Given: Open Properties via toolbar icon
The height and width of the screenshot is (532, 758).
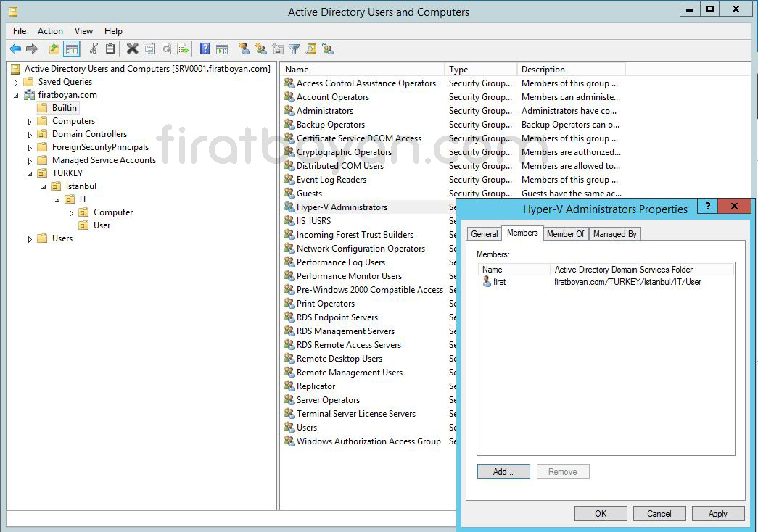Looking at the screenshot, I should (149, 49).
